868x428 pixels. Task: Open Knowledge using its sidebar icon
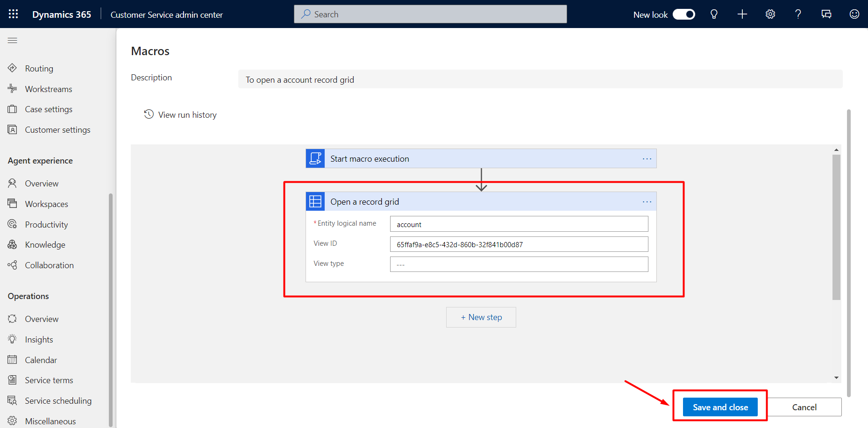coord(13,244)
